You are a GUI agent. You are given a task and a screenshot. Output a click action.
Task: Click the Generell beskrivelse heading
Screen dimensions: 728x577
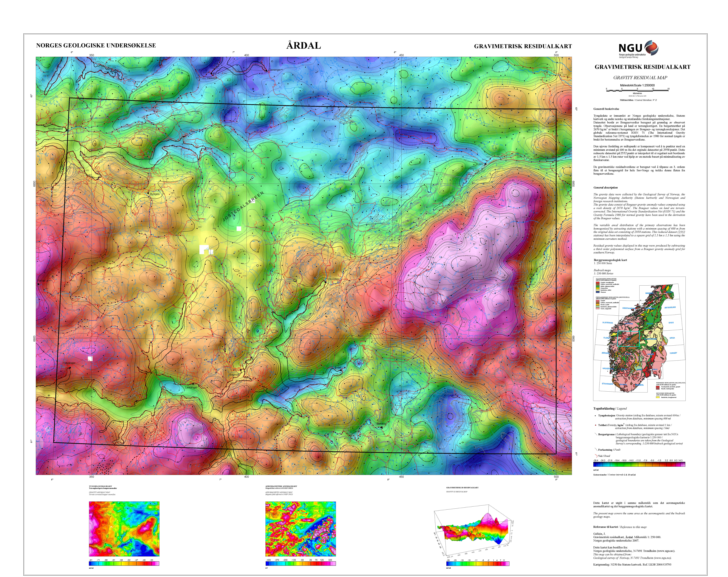pos(606,109)
